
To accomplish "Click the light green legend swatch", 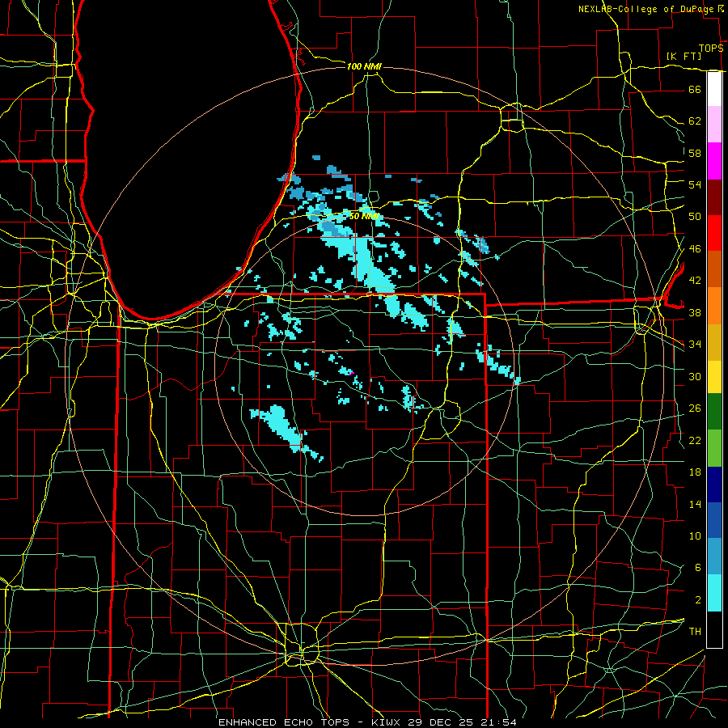I will (x=714, y=447).
